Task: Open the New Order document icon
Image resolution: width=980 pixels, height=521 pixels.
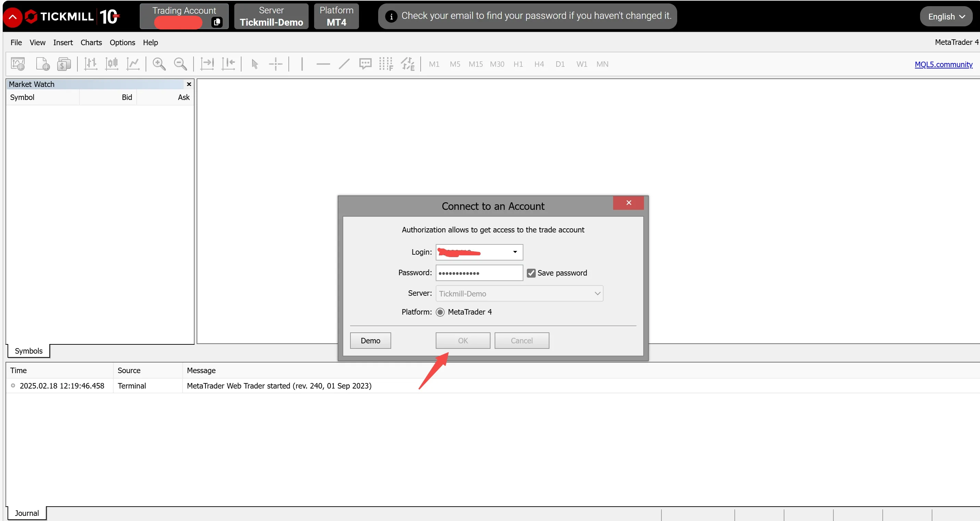Action: (42, 64)
